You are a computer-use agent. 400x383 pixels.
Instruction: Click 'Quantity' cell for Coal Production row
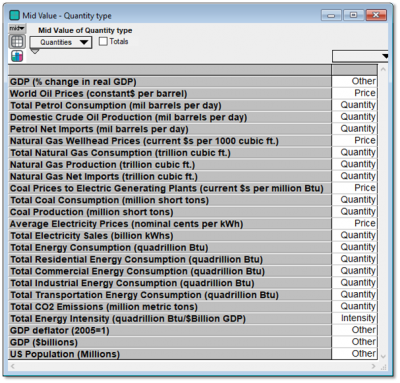click(355, 211)
